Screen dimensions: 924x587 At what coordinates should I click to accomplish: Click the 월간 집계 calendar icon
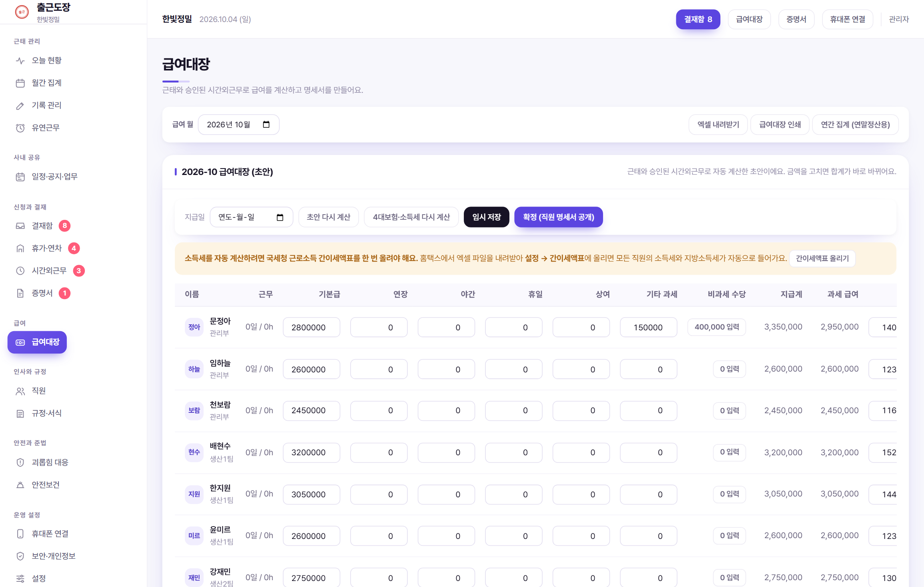(20, 83)
